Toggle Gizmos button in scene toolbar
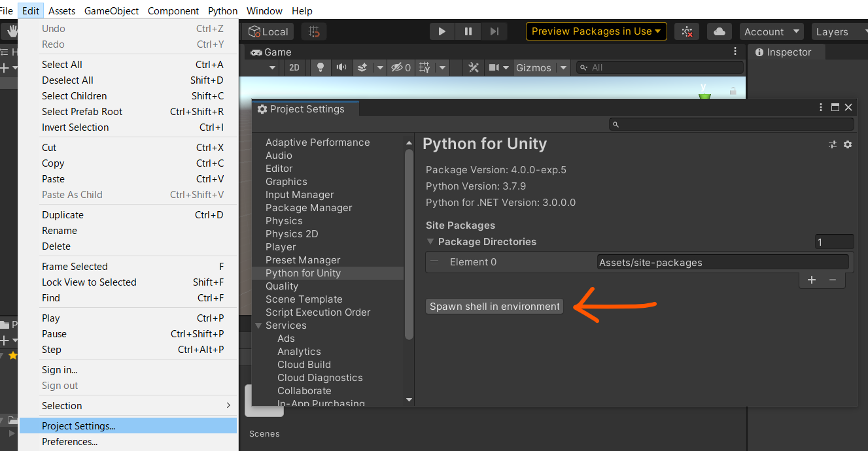This screenshot has height=451, width=868. click(534, 67)
